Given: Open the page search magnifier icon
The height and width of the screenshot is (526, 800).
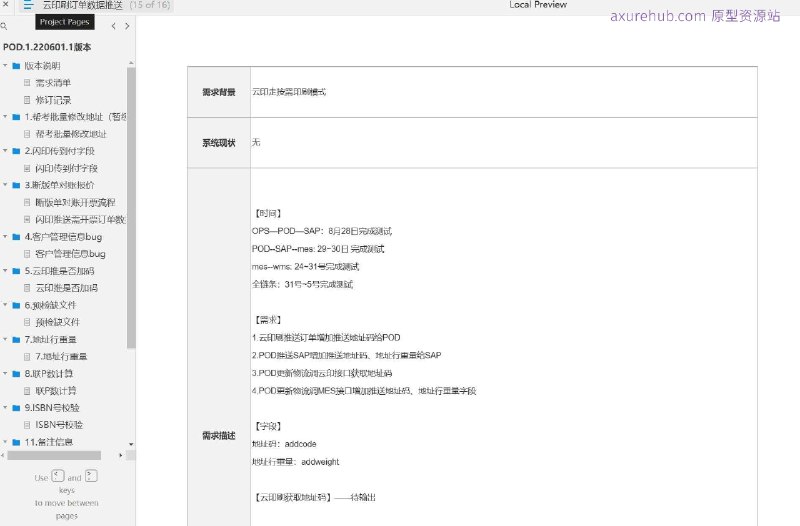Looking at the screenshot, I should (4, 26).
